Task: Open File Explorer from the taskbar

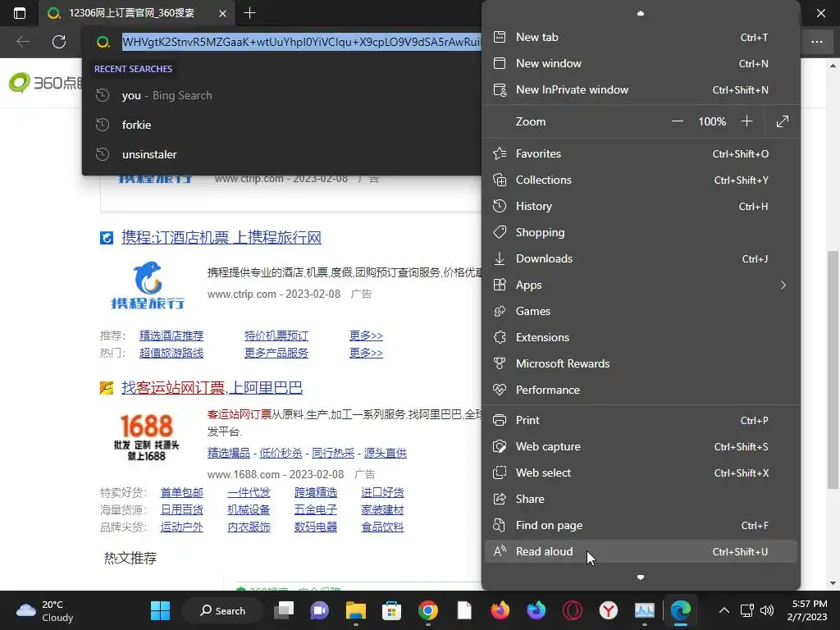Action: click(356, 610)
